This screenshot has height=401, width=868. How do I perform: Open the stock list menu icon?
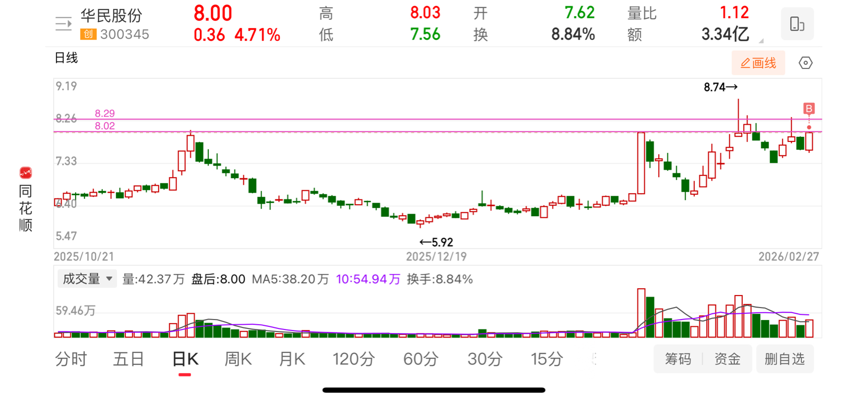63,23
